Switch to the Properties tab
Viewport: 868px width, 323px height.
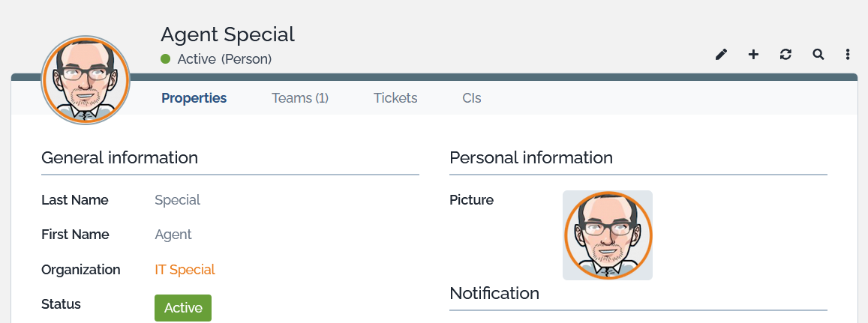194,98
